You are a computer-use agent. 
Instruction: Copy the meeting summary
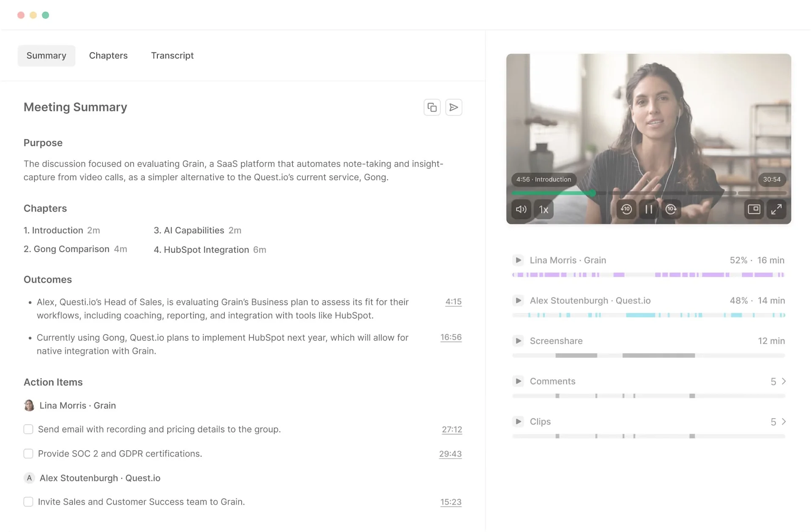tap(432, 107)
